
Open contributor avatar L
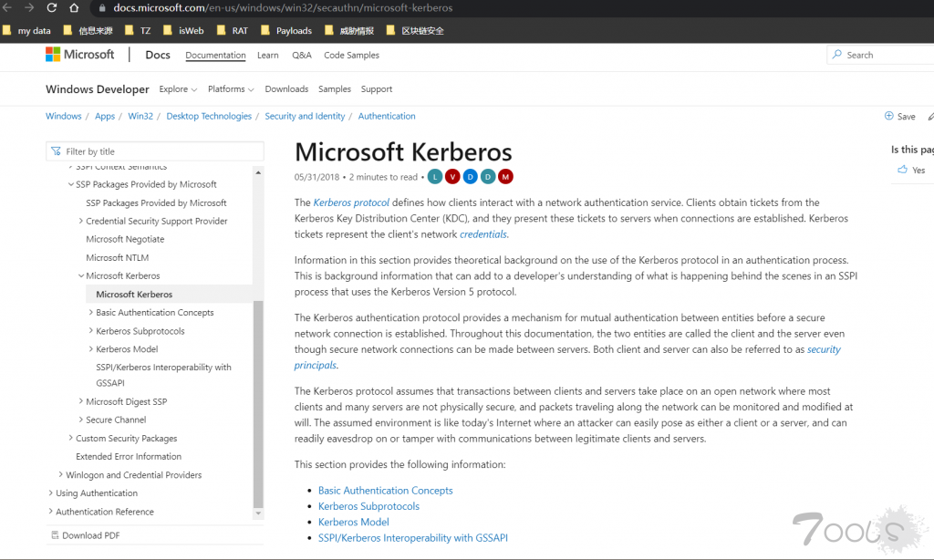pos(435,177)
